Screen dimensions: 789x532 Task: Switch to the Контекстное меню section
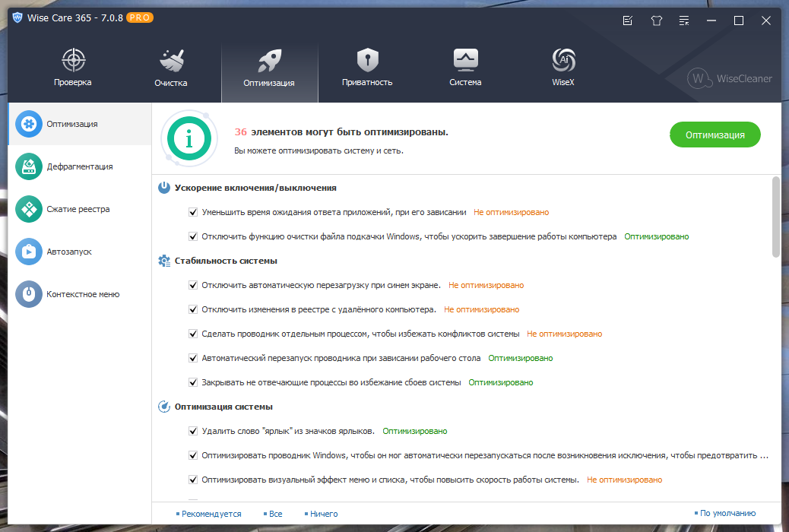(x=80, y=294)
